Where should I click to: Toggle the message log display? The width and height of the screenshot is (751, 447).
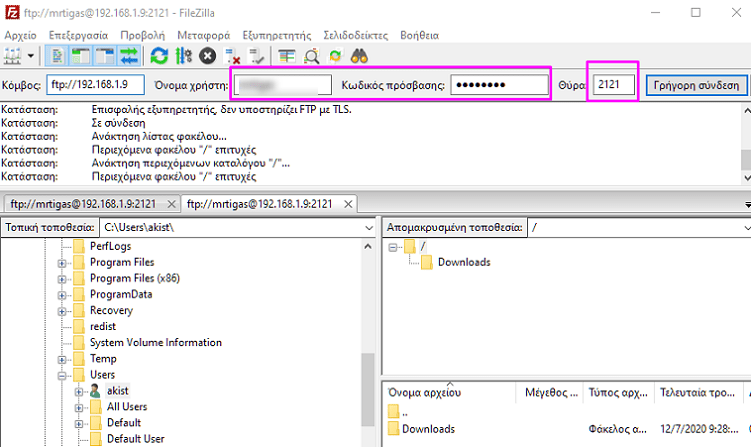point(57,56)
